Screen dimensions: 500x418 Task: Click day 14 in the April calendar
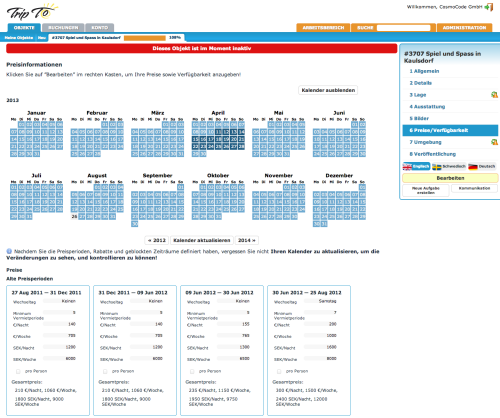(241, 132)
